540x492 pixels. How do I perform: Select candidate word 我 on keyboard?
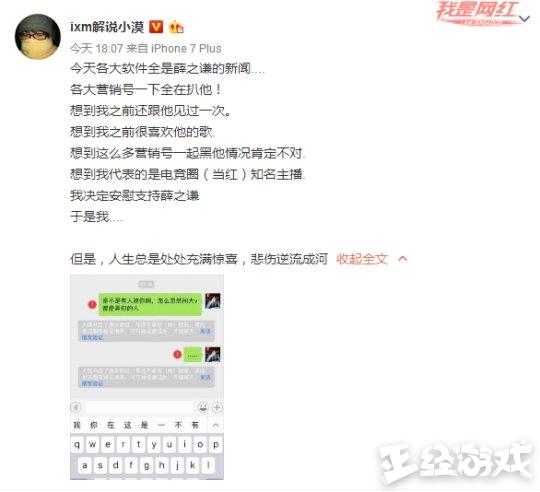tap(77, 425)
